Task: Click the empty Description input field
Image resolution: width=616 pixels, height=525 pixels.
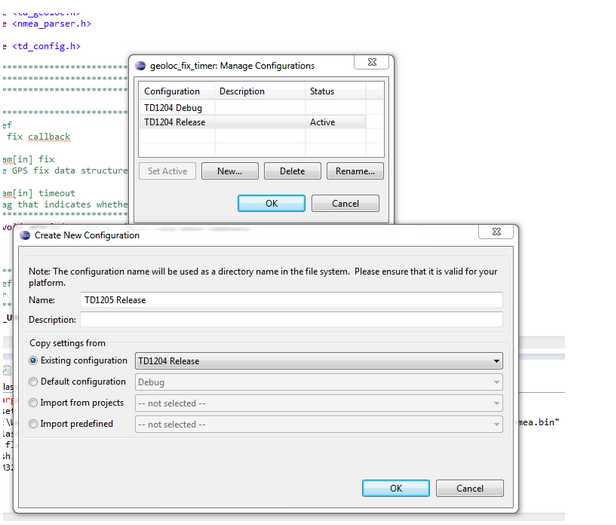Action: coord(291,319)
